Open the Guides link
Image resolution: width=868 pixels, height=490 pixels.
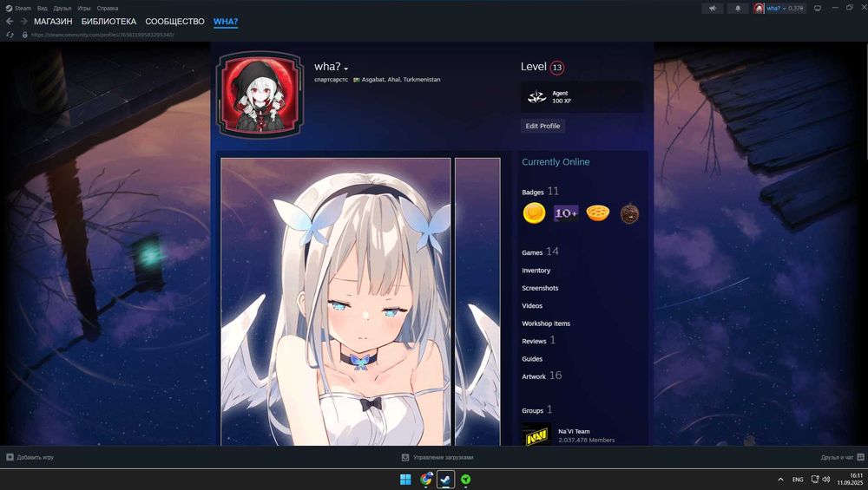(x=532, y=359)
